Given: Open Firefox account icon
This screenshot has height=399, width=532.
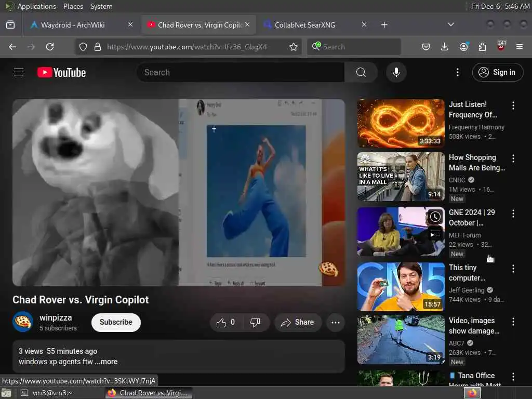Looking at the screenshot, I should (463, 47).
